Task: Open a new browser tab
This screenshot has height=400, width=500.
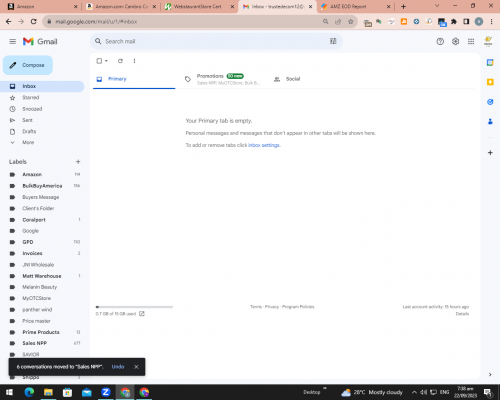Action: [x=403, y=6]
